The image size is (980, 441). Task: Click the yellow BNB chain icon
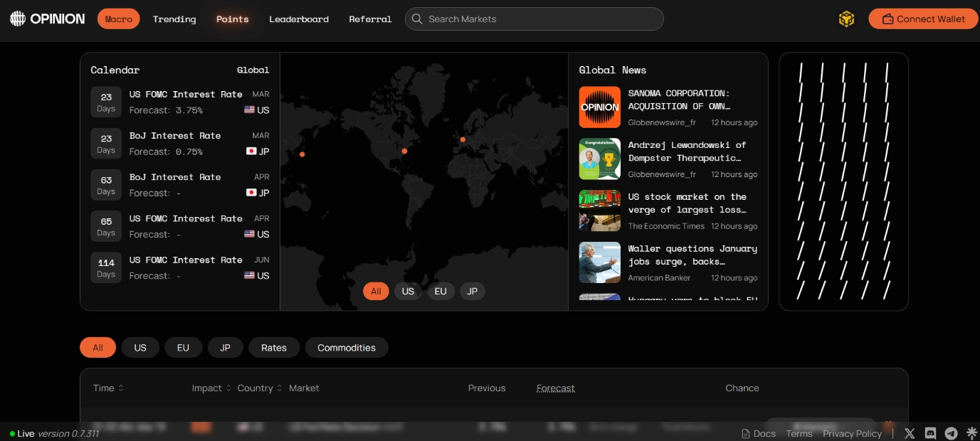point(846,19)
